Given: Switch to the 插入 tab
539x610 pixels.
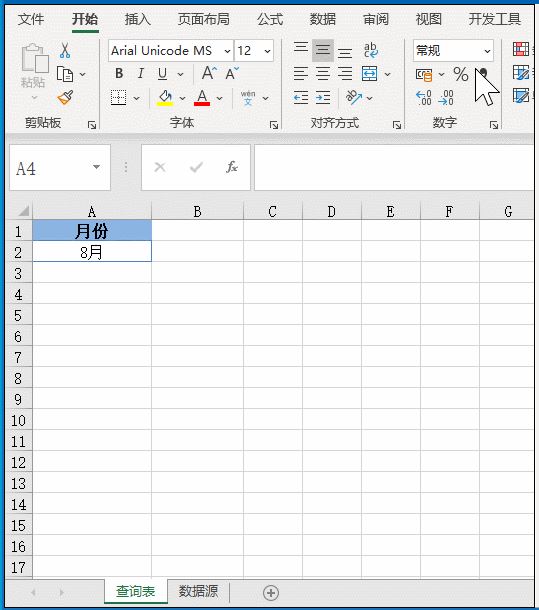Looking at the screenshot, I should point(137,19).
